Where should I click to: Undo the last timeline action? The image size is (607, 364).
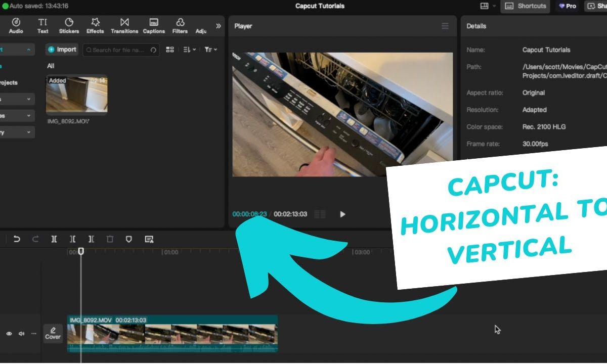17,239
